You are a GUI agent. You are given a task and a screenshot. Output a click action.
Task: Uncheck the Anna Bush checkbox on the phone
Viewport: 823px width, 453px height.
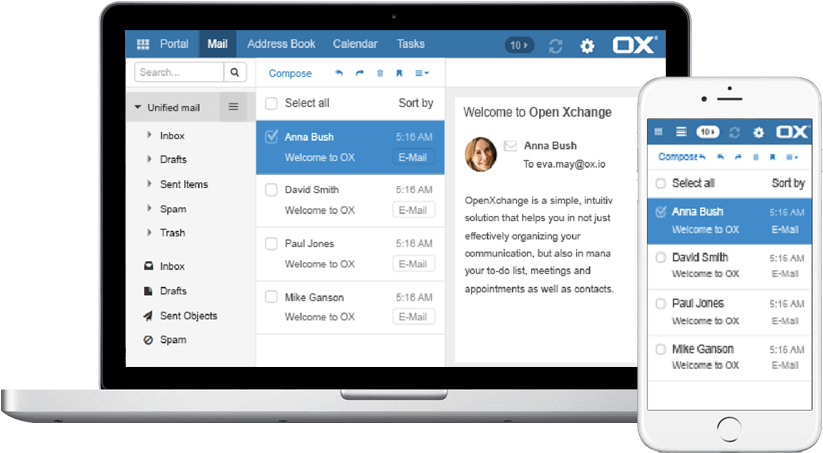click(661, 212)
